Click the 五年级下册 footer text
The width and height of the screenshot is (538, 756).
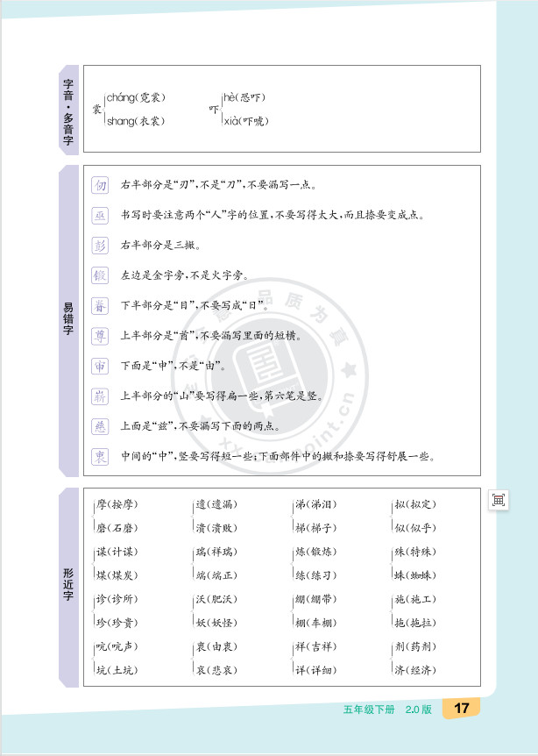(369, 710)
